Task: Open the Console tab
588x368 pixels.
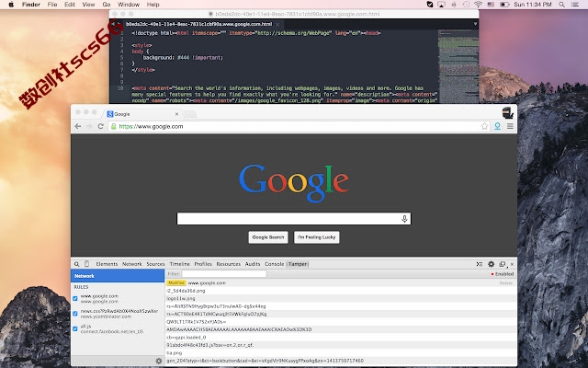Action: (274, 264)
